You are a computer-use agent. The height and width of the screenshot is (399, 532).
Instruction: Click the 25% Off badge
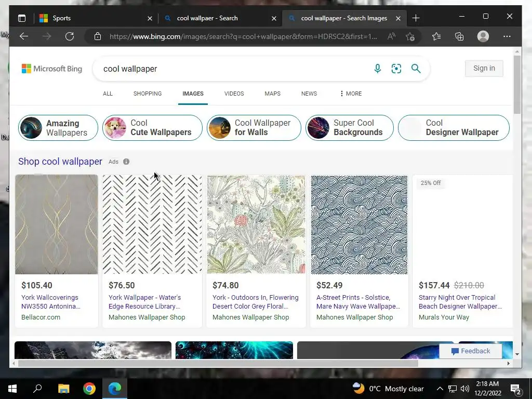click(x=431, y=183)
